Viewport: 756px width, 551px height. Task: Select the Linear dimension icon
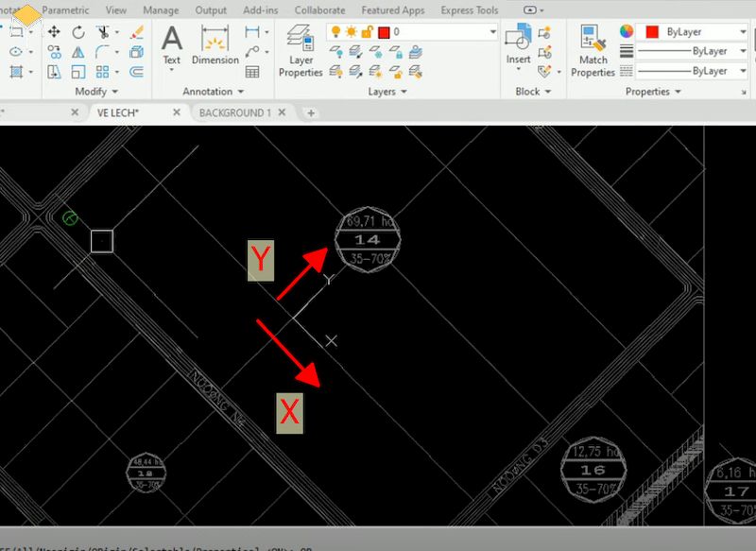pos(252,32)
